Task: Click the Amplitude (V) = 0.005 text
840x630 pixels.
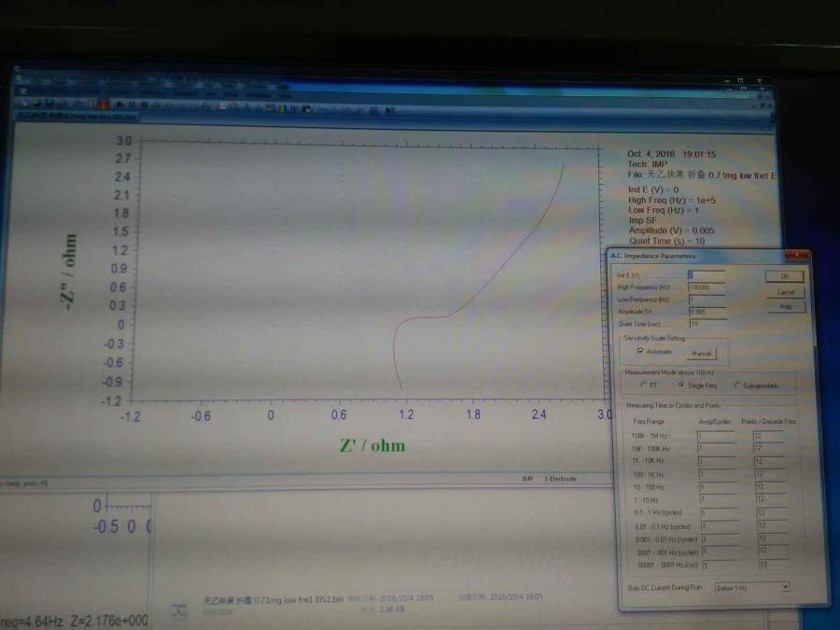Action: (x=671, y=231)
